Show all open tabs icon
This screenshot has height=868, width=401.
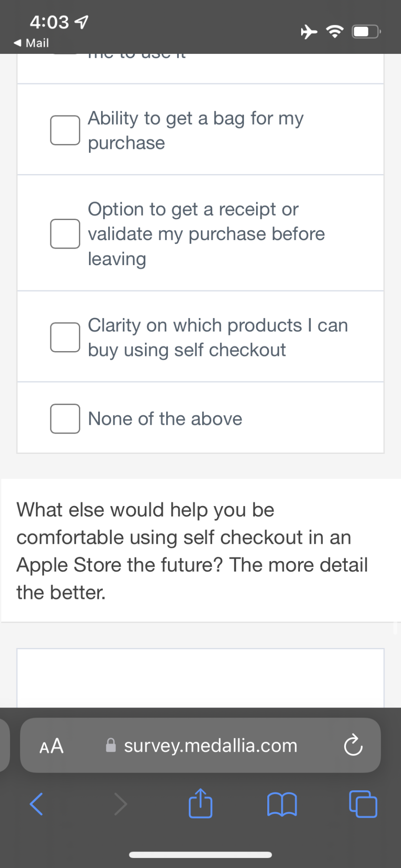point(363,804)
